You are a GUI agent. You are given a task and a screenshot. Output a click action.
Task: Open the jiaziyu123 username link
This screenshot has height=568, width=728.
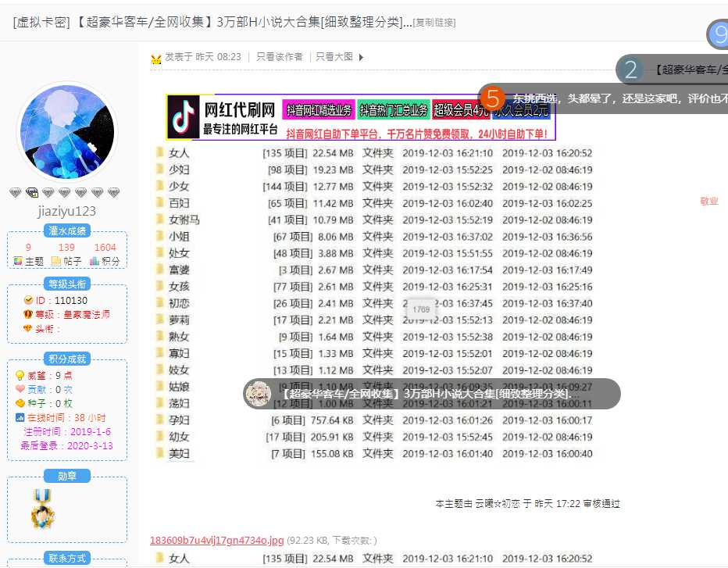[x=67, y=211]
